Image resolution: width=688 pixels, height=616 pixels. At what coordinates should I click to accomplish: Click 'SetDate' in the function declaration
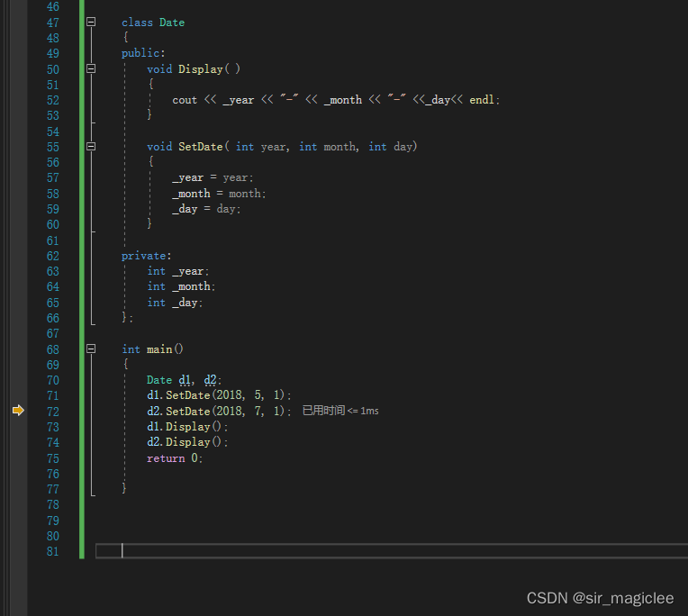(x=201, y=147)
